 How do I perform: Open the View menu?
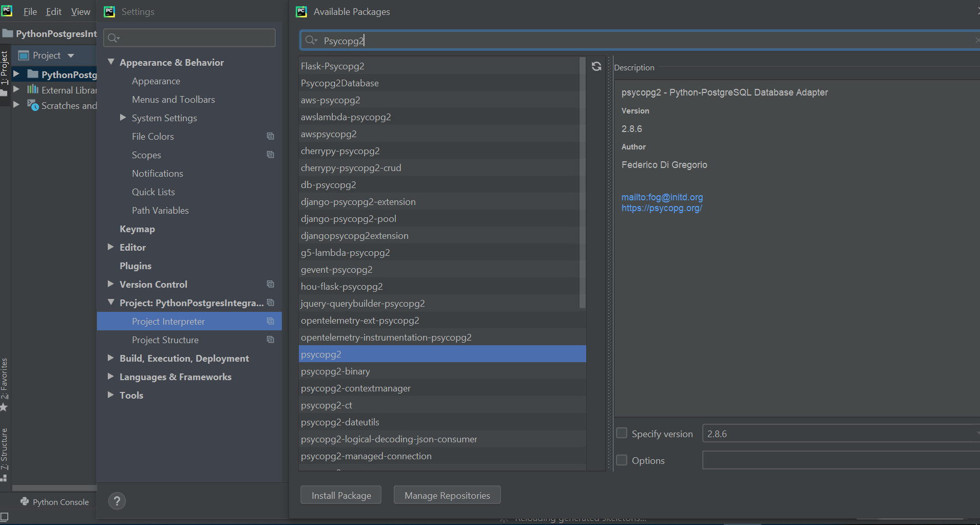click(x=81, y=12)
